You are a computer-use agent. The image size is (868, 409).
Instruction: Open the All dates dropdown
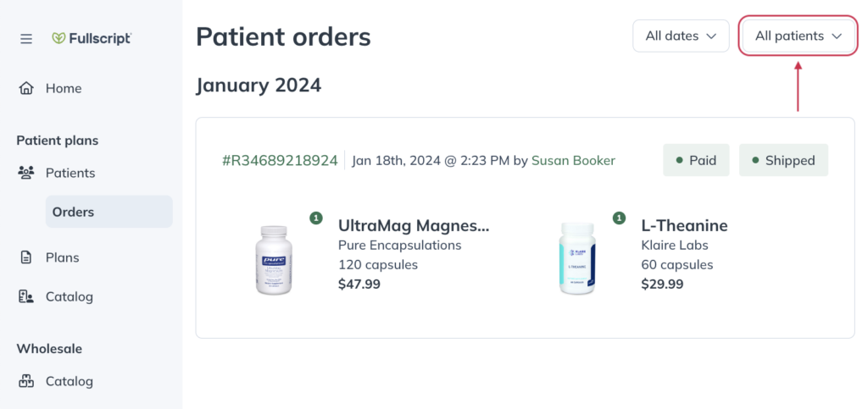[681, 36]
